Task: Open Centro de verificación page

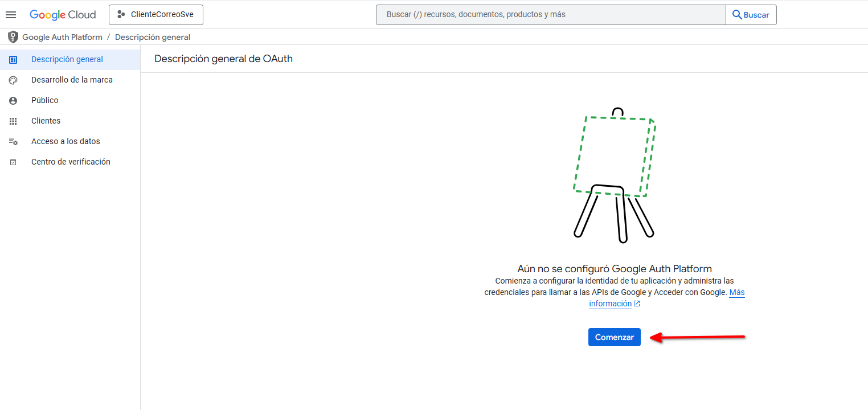Action: tap(71, 162)
